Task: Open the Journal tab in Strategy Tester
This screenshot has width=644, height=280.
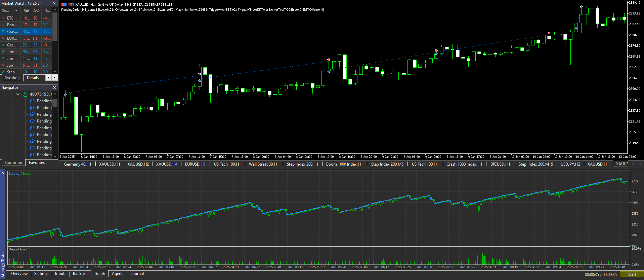Action: pyautogui.click(x=137, y=274)
